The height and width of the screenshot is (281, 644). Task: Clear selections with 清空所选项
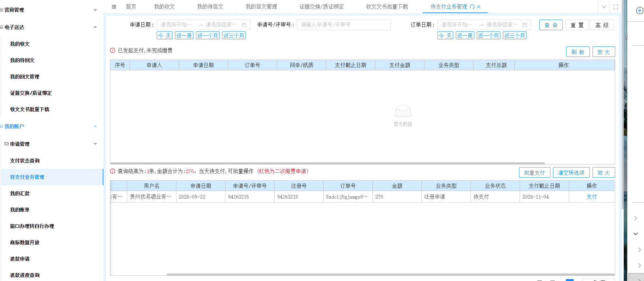571,173
